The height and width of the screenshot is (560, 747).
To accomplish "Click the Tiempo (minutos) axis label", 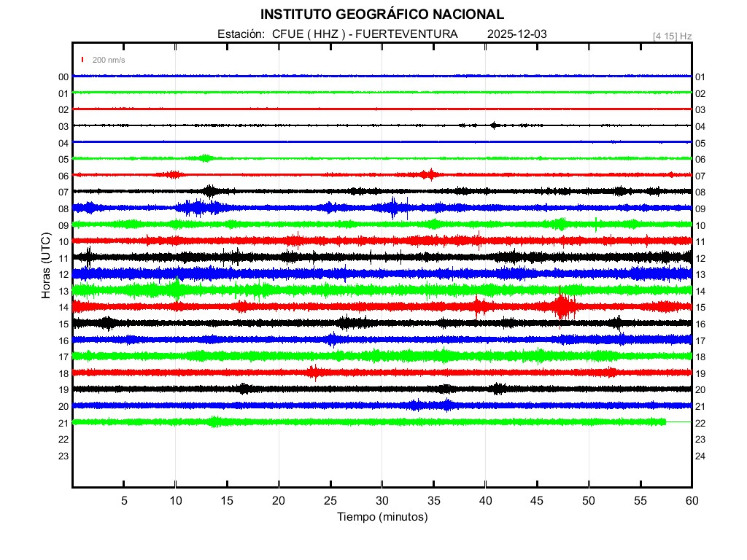I will pyautogui.click(x=382, y=517).
